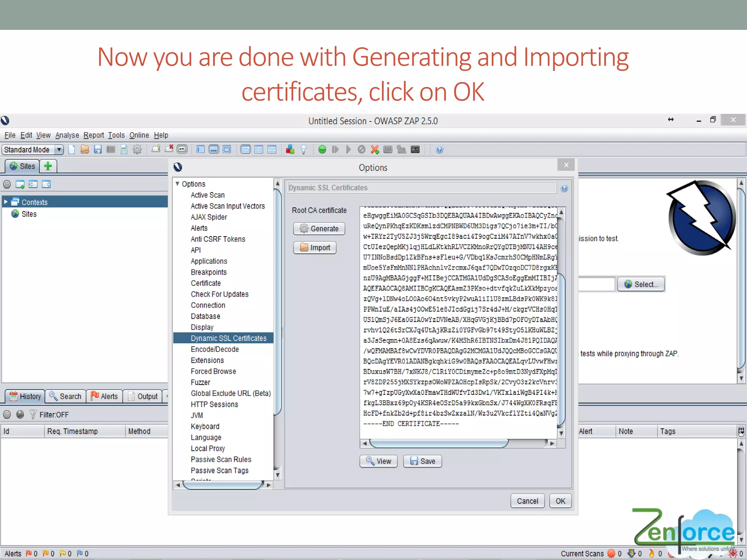This screenshot has height=560, width=747.
Task: Click the Continue play arrow icon
Action: (x=348, y=149)
